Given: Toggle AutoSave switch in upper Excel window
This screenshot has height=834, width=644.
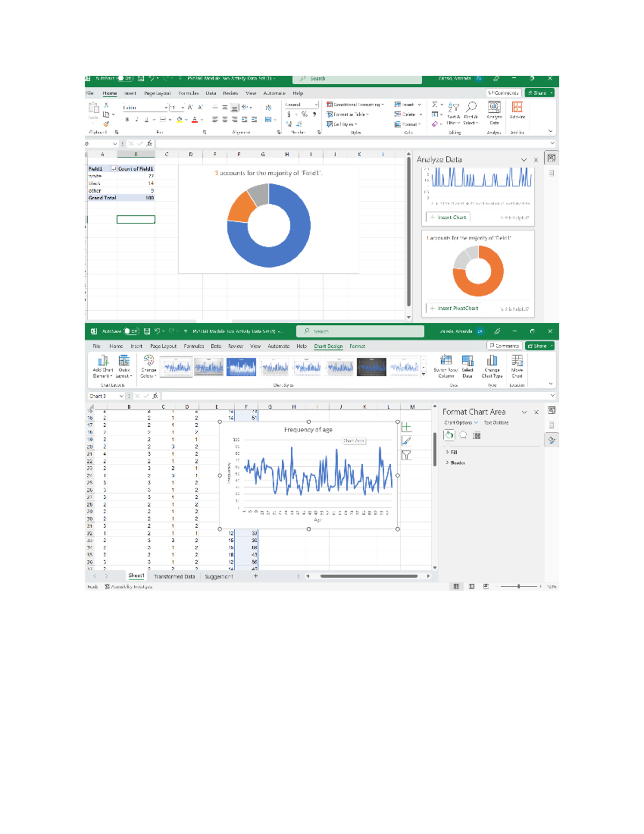Looking at the screenshot, I should point(125,78).
